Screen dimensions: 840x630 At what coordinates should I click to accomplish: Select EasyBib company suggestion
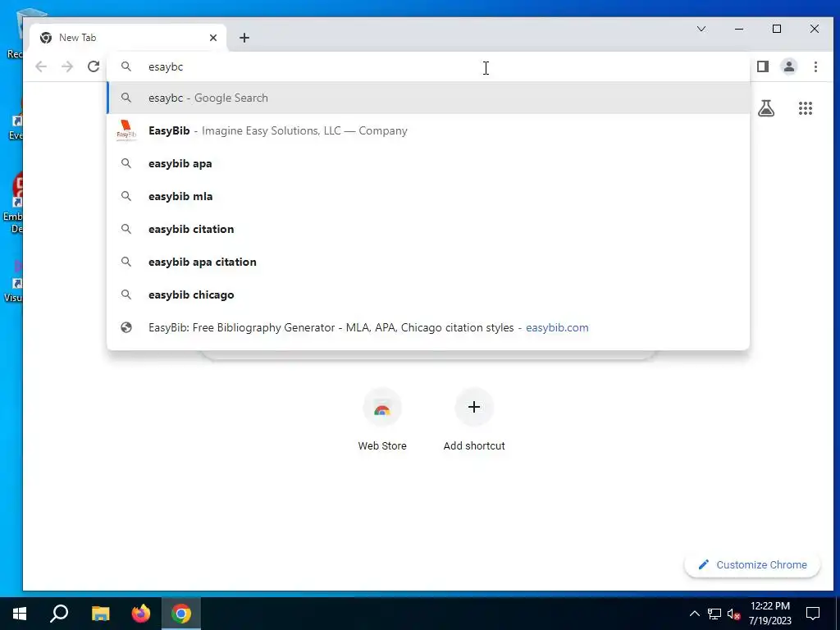428,130
